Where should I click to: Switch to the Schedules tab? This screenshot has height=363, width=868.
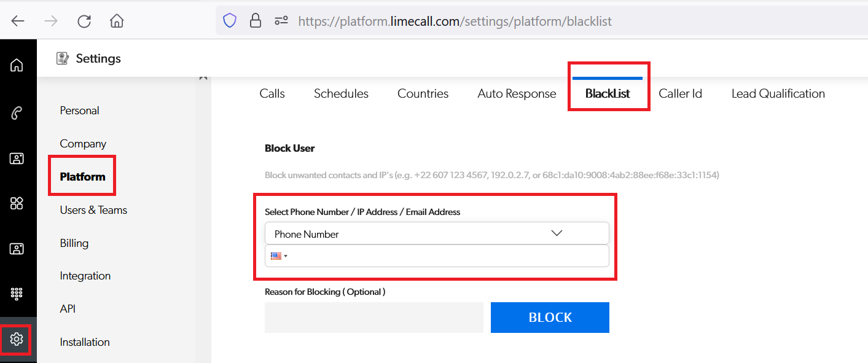pos(341,94)
